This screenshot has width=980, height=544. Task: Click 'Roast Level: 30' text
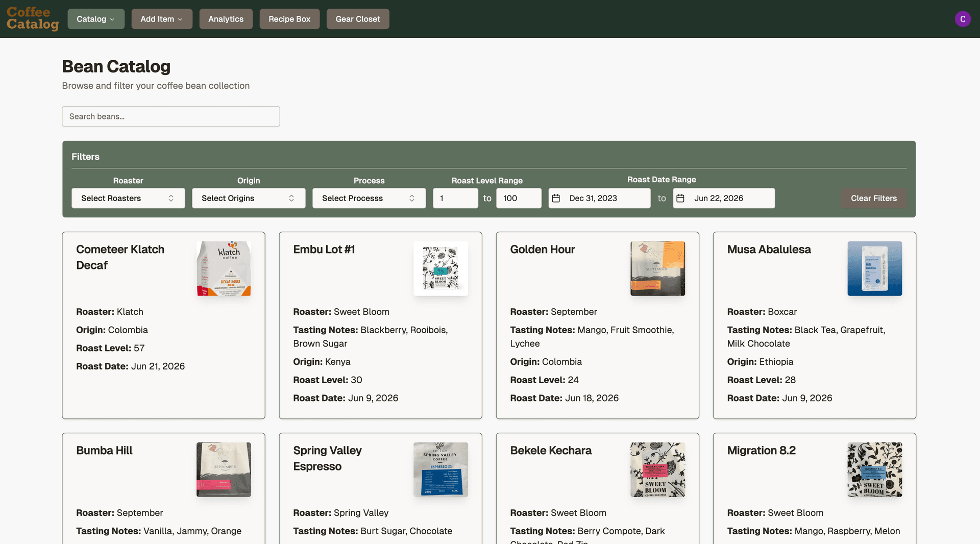[x=328, y=380]
